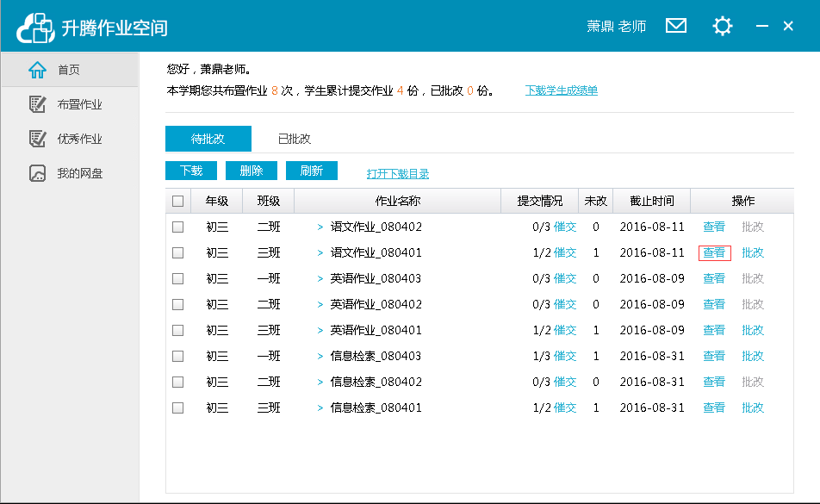Open settings gear icon in header

[722, 26]
